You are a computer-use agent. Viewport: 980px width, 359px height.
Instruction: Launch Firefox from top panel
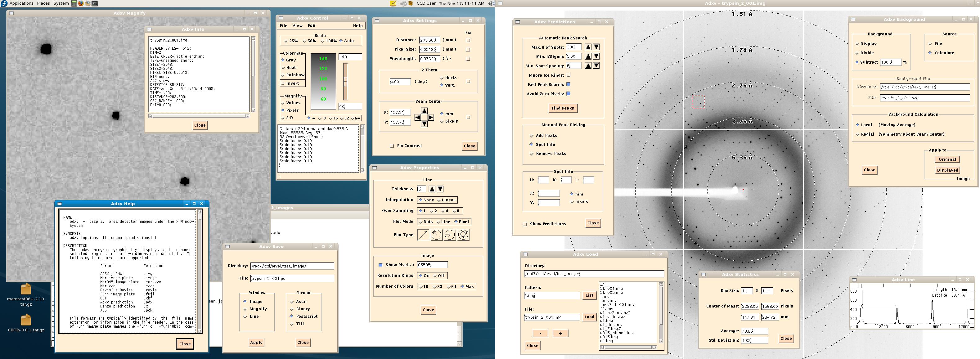81,3
